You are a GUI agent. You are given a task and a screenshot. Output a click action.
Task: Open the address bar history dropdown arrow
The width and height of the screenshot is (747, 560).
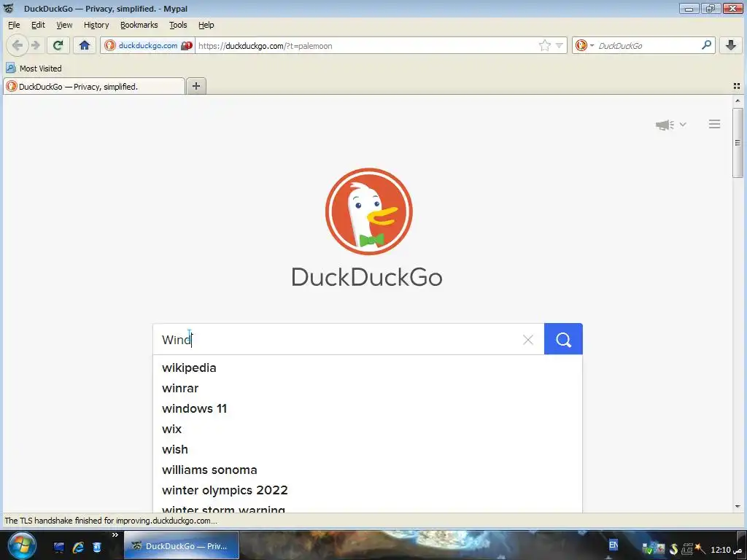560,45
